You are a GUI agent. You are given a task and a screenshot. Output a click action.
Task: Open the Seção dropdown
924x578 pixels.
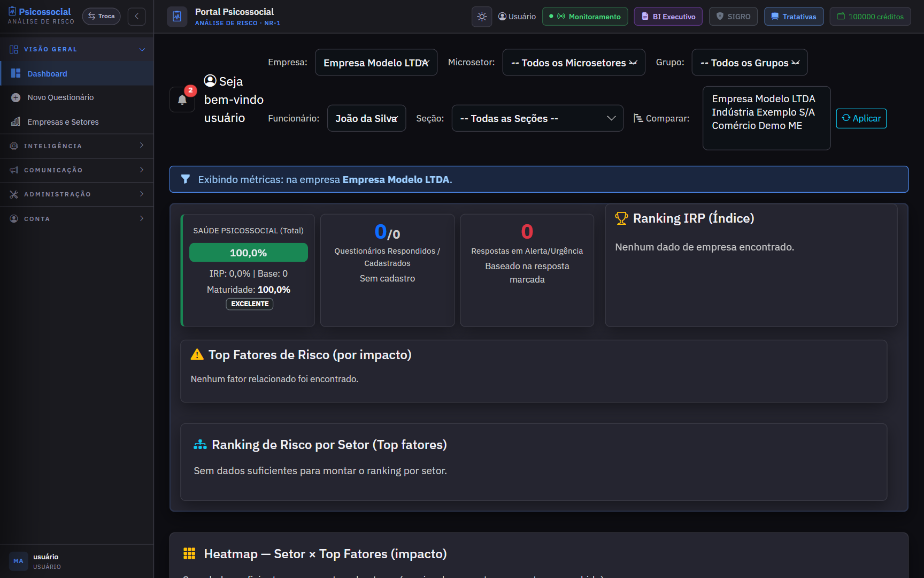[537, 118]
